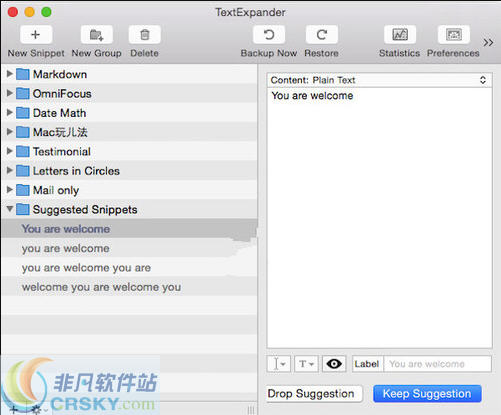Click the split view divider handle
The height and width of the screenshot is (415, 501).
[x=251, y=410]
